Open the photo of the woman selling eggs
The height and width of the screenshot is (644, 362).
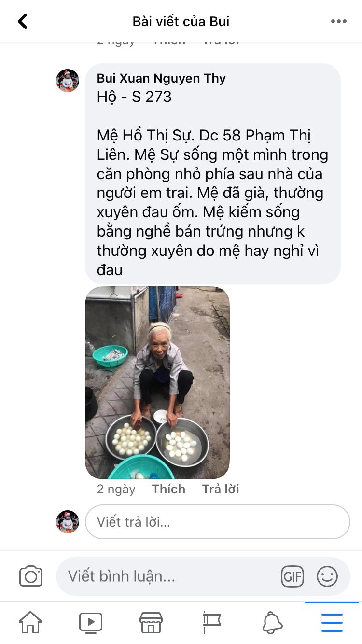(157, 382)
